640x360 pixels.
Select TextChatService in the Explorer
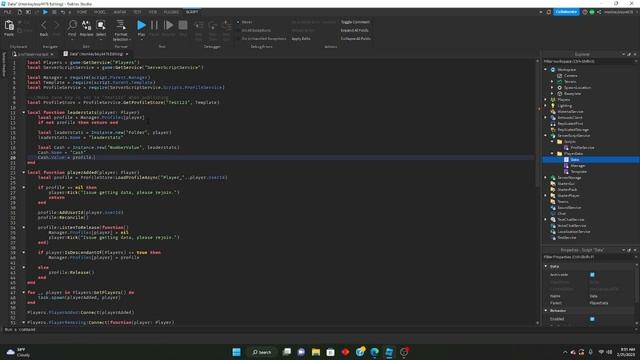pyautogui.click(x=571, y=220)
